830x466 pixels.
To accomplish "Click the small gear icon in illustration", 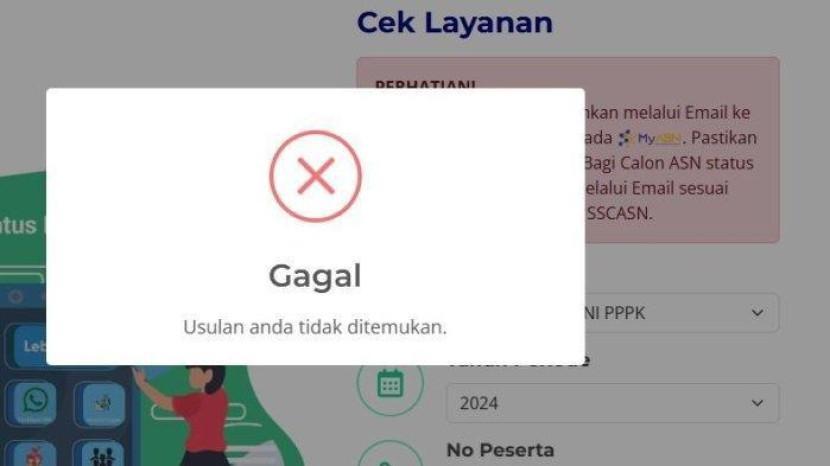I will [16, 297].
